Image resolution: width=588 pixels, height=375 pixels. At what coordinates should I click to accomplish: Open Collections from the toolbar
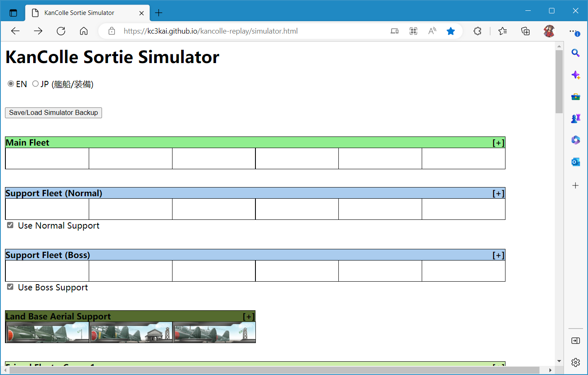point(525,31)
